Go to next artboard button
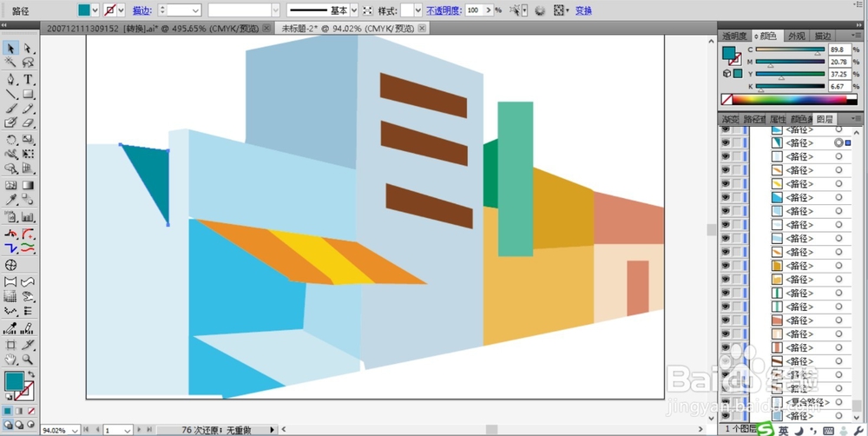This screenshot has width=868, height=436. 139,429
